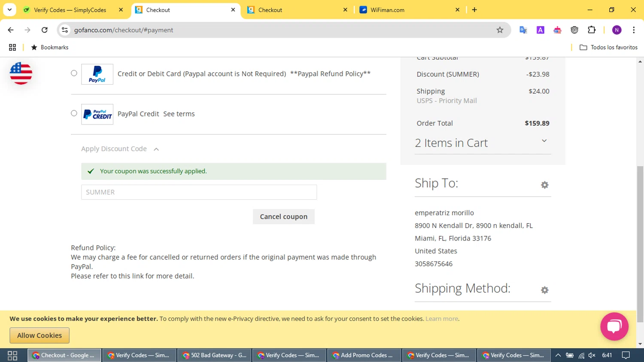Click the gray round extension icon
644x362 pixels.
(x=574, y=30)
